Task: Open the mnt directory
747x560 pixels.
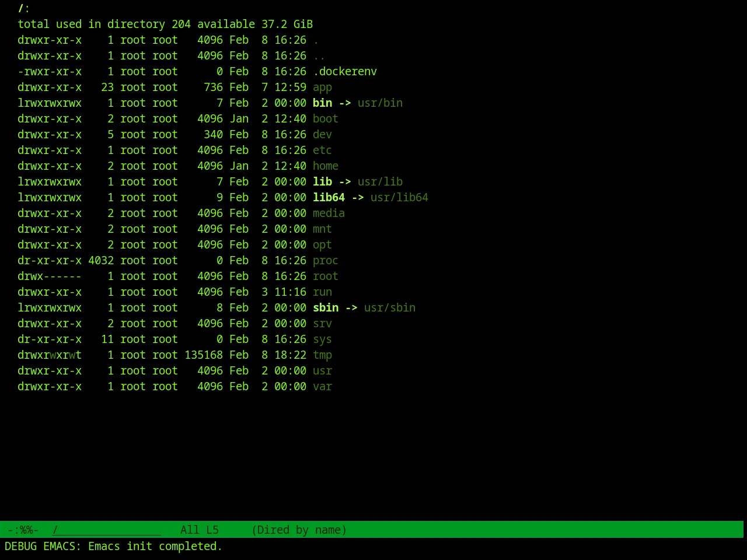Action: pyautogui.click(x=322, y=229)
